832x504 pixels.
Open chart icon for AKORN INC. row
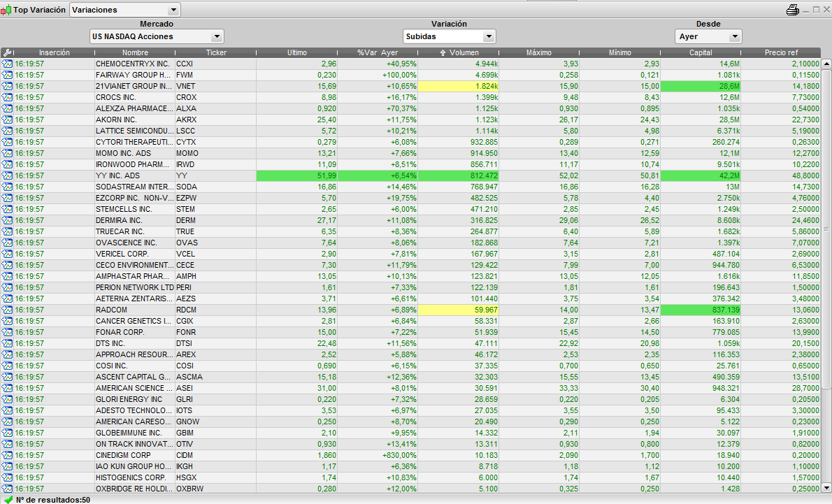pyautogui.click(x=8, y=120)
